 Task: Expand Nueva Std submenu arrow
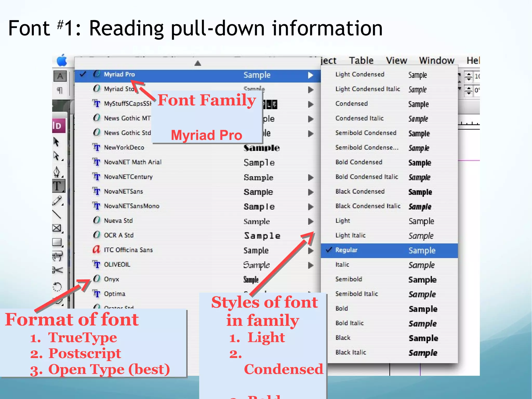tap(310, 221)
